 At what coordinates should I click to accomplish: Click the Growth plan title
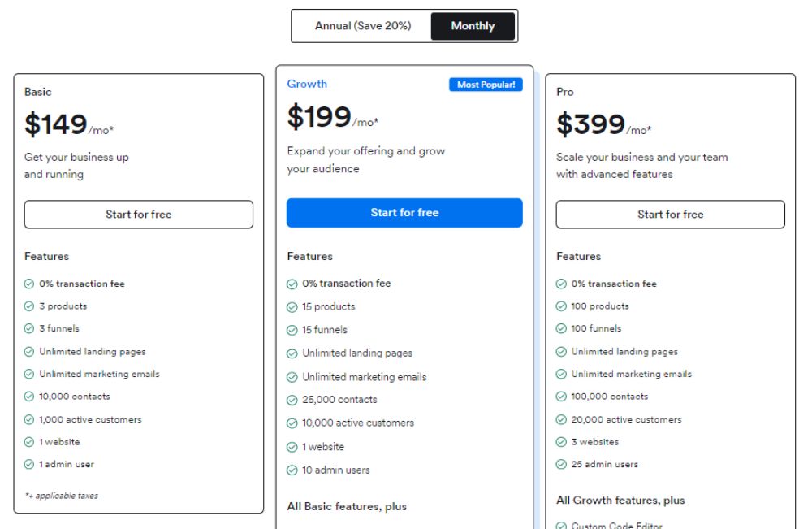[x=307, y=84]
